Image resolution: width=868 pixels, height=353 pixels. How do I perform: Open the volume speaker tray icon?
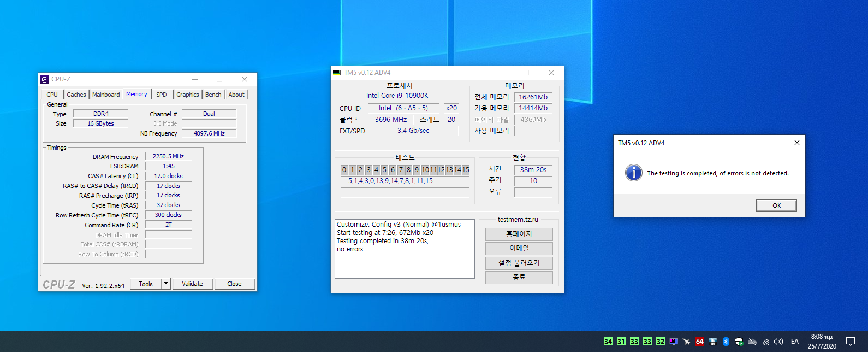[x=778, y=342]
